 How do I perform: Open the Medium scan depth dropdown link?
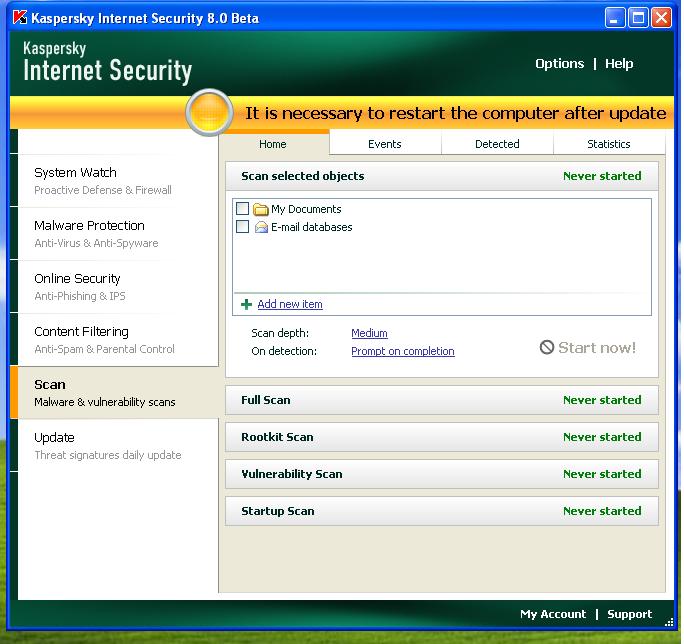coord(369,333)
